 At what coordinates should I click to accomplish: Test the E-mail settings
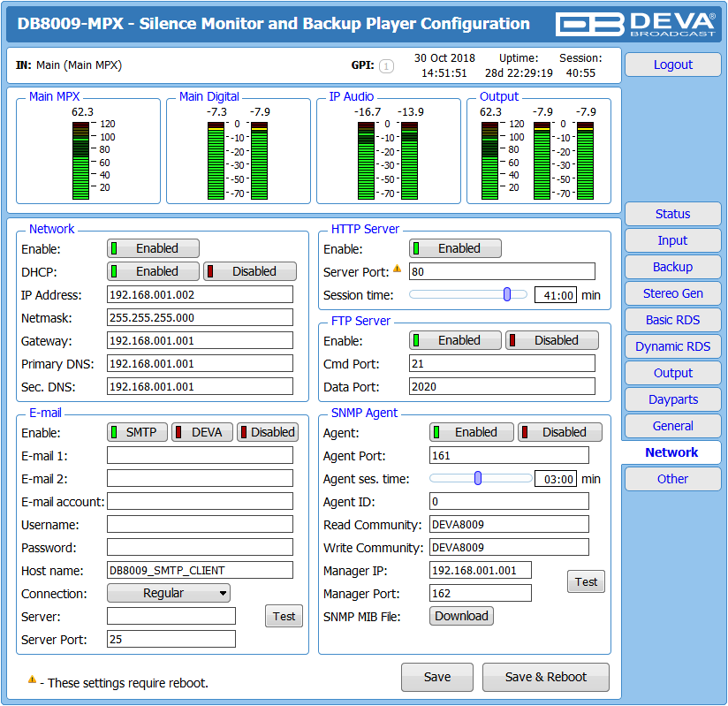click(x=284, y=617)
